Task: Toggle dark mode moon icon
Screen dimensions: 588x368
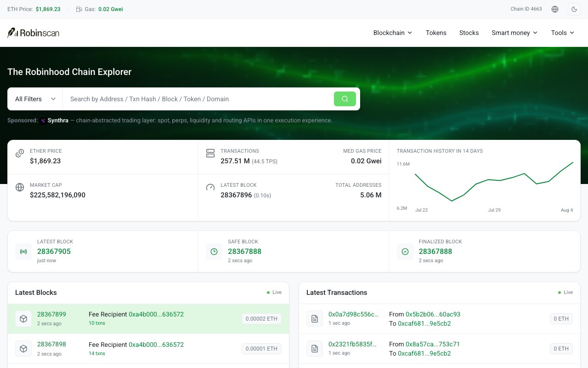Action: pos(574,9)
